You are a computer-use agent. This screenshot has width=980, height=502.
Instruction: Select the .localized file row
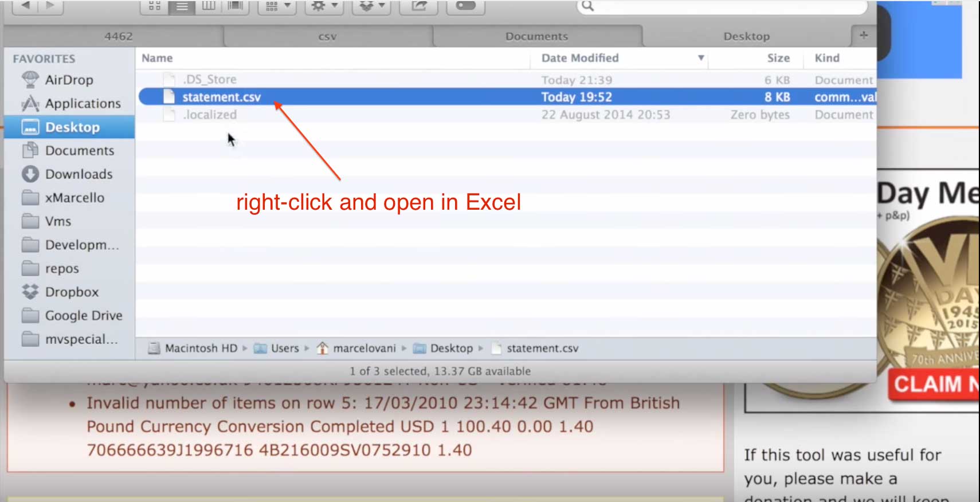coord(507,115)
